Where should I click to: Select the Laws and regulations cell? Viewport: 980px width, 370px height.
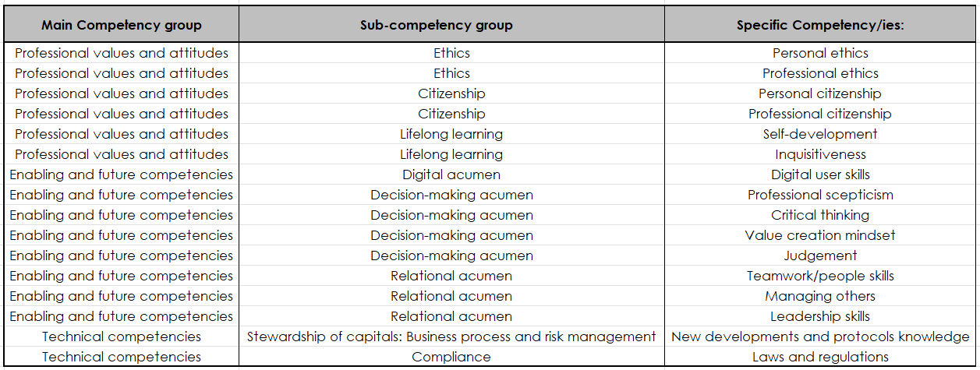[x=820, y=357]
